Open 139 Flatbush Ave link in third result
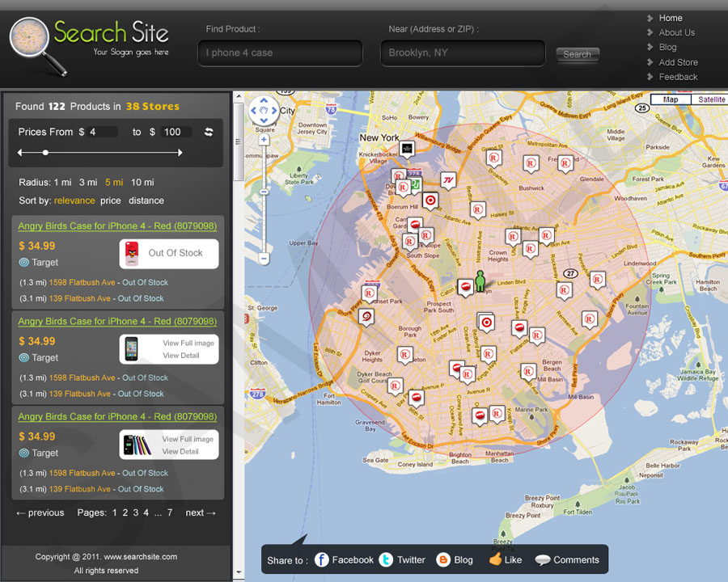The image size is (728, 582). point(80,489)
